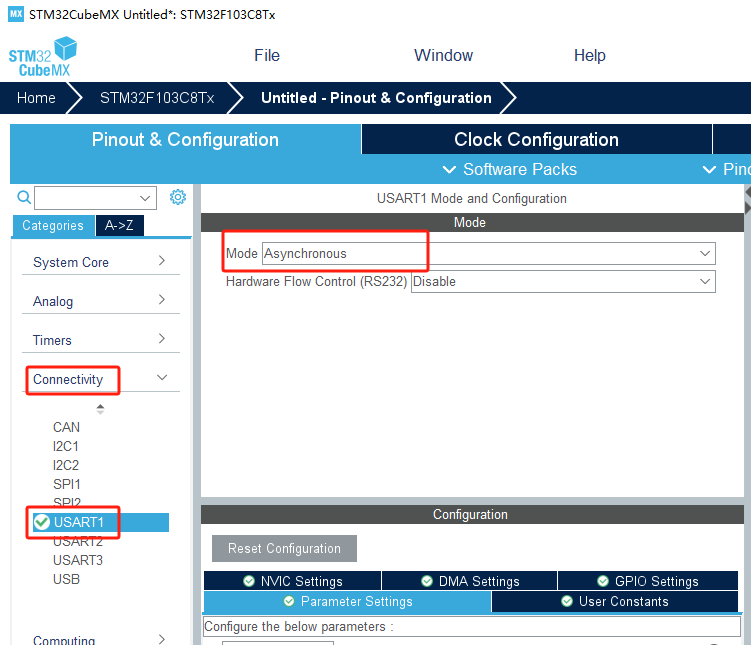Select the USART1 peripheral
This screenshot has height=645, width=751.
click(101, 522)
